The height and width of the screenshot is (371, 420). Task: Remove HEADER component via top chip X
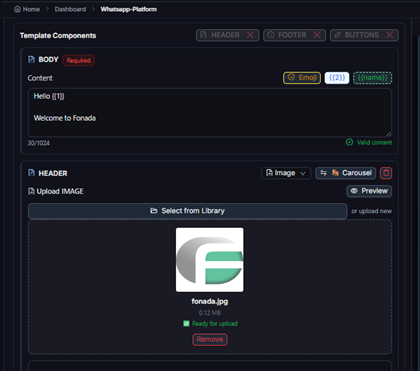pyautogui.click(x=250, y=35)
